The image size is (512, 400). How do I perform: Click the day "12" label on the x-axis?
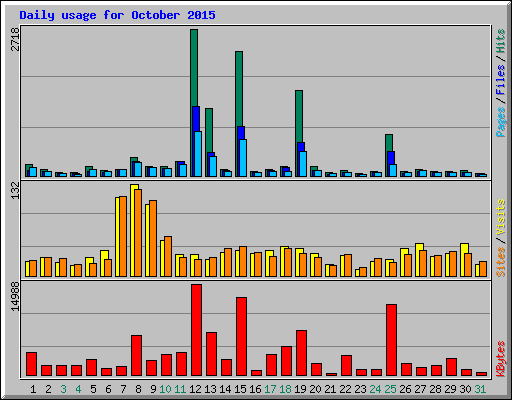coord(195,389)
